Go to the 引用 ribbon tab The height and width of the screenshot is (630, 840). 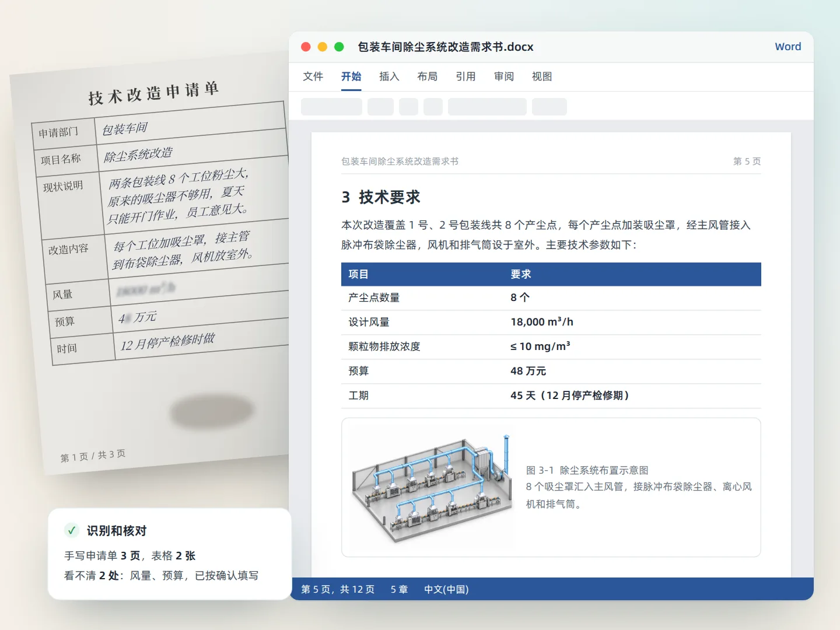(466, 76)
